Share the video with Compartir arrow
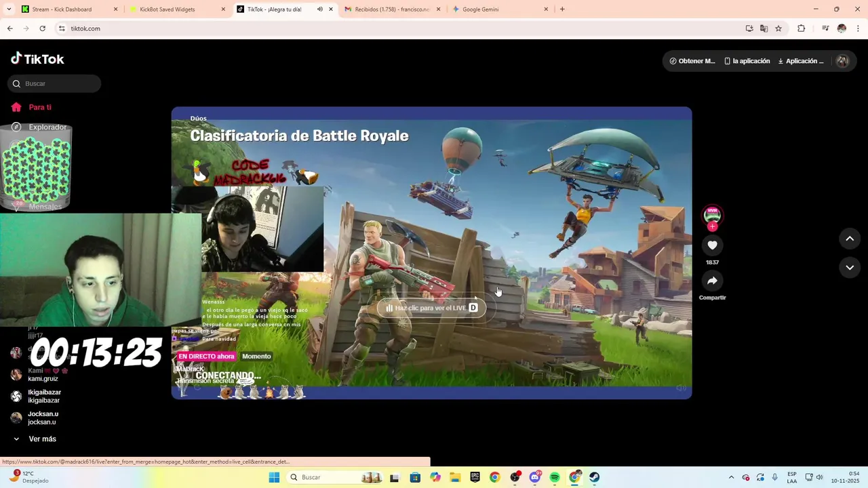Viewport: 868px width, 488px height. click(x=712, y=281)
